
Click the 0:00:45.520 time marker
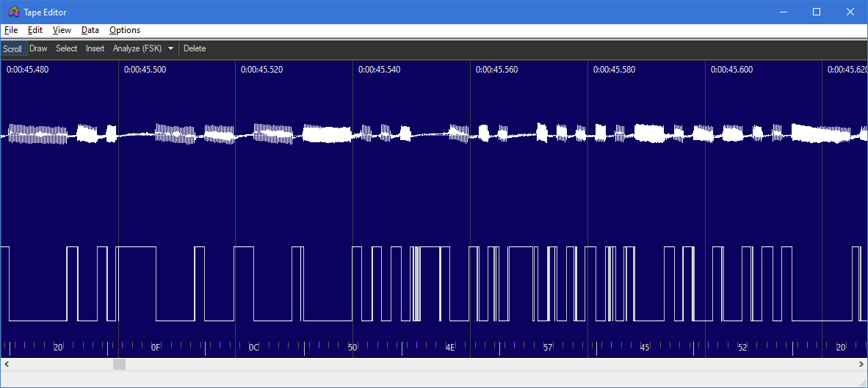[x=262, y=70]
